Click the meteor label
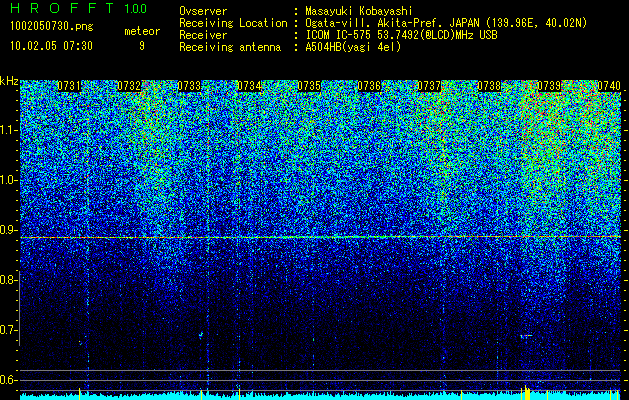Viewport: 629px width, 400px height. [142, 31]
